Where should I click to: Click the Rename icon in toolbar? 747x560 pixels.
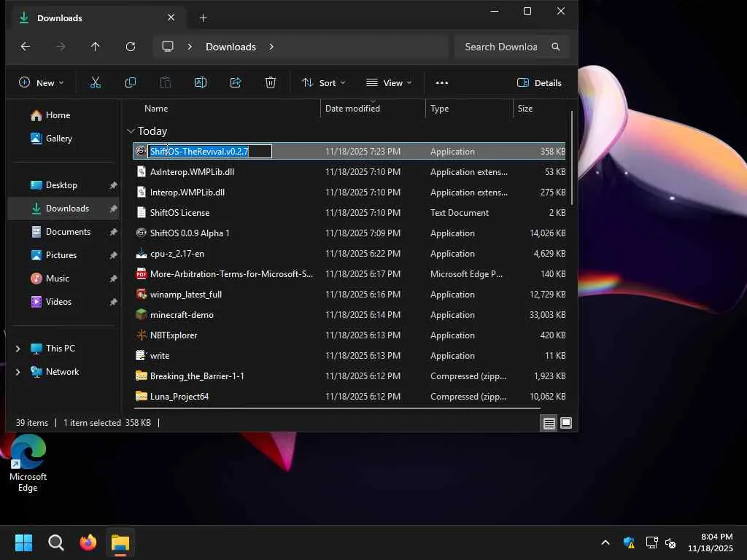point(201,83)
